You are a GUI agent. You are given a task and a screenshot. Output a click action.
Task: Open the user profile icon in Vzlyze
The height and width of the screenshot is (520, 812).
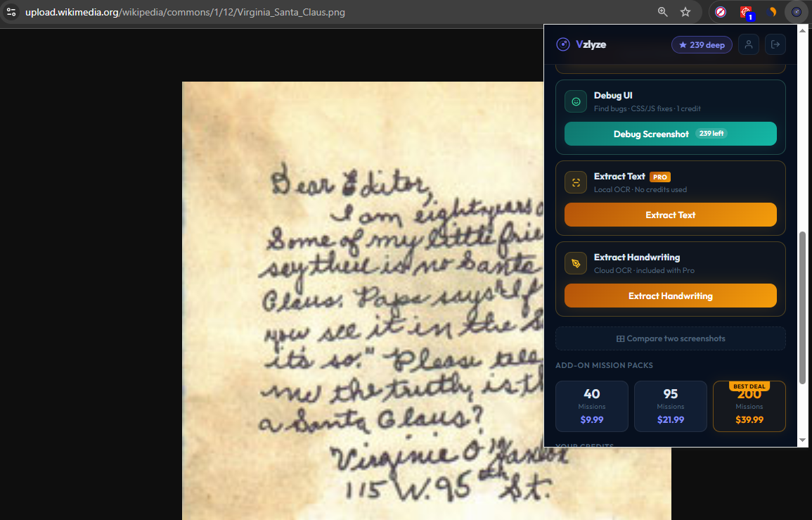(748, 44)
